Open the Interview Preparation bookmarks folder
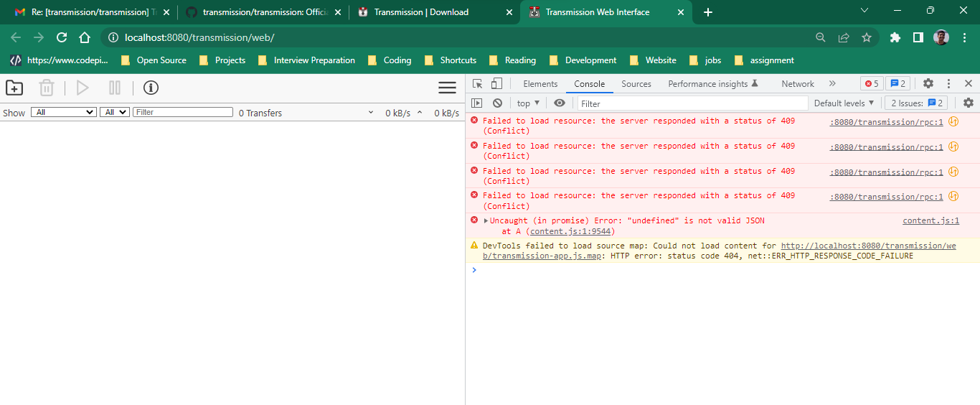This screenshot has width=980, height=405. tap(306, 60)
